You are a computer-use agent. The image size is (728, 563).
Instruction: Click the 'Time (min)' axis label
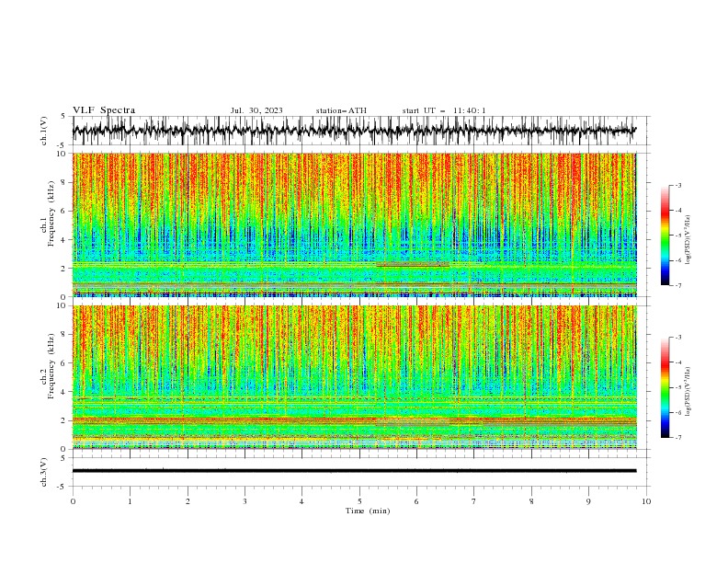click(368, 511)
